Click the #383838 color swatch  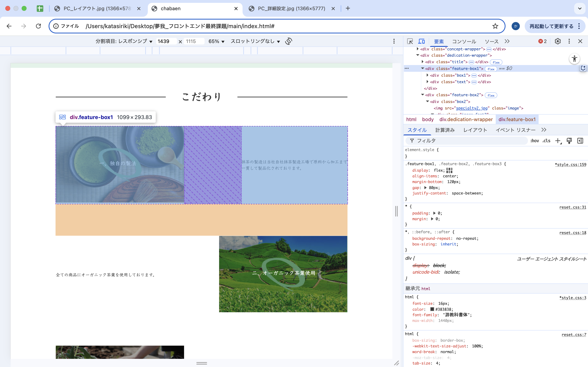tap(432, 309)
